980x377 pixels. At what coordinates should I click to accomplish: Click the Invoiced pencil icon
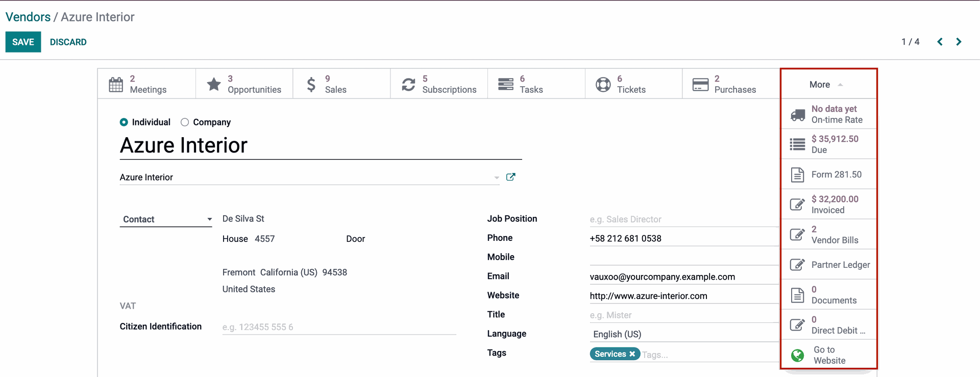798,205
